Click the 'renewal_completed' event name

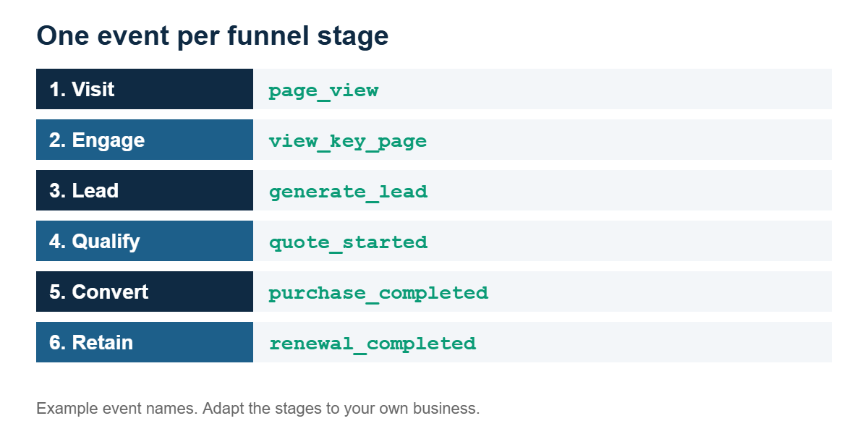coord(373,344)
